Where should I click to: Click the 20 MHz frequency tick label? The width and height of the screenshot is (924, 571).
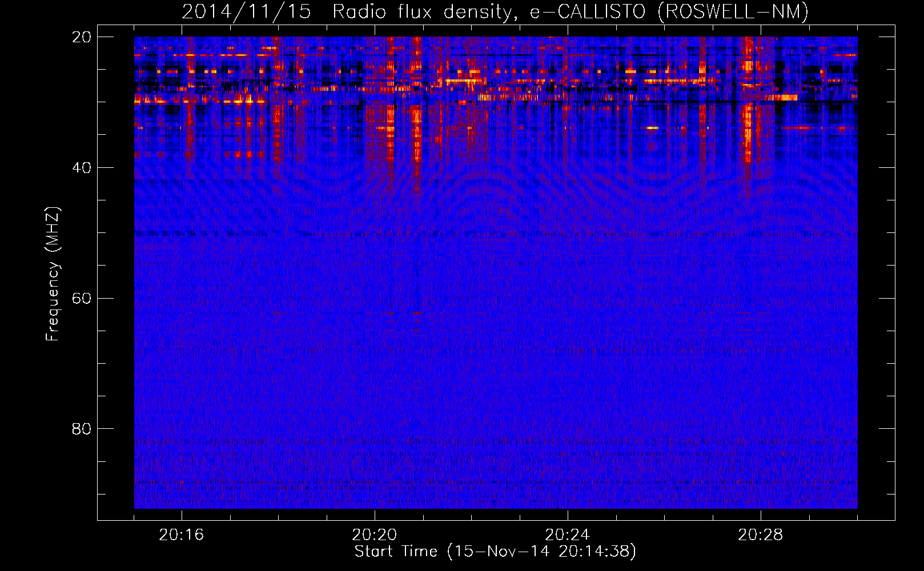(x=82, y=37)
